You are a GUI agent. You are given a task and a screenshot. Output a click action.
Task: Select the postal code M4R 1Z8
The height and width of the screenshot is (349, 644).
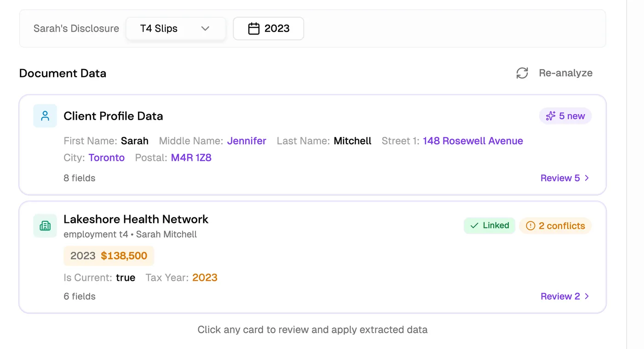point(191,157)
